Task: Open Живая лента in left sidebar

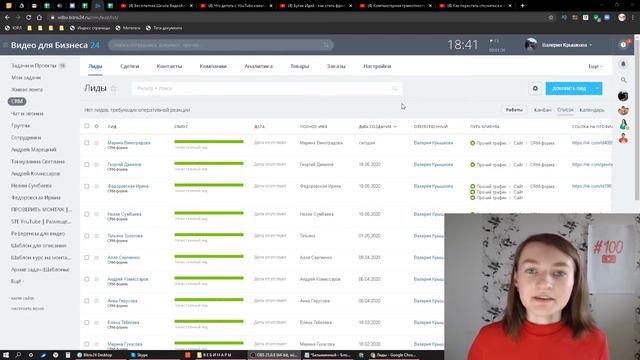Action: [x=27, y=89]
